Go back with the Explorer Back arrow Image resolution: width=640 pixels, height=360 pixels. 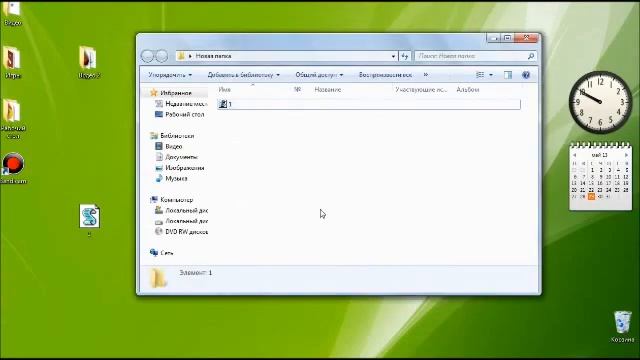(147, 56)
